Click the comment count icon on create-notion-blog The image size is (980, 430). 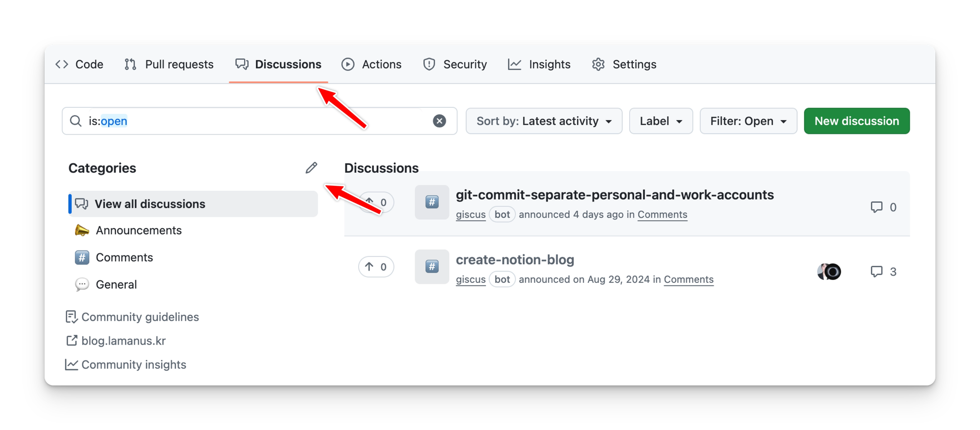click(877, 272)
